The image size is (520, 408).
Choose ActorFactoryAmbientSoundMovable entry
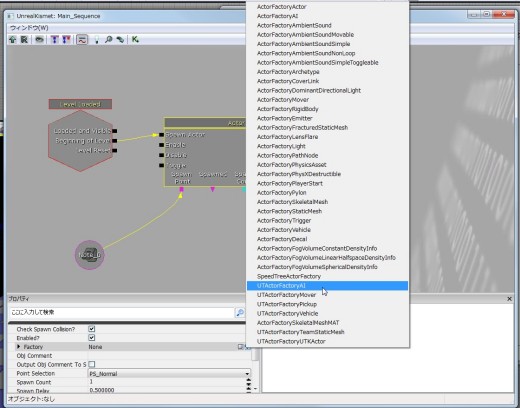click(x=327, y=35)
